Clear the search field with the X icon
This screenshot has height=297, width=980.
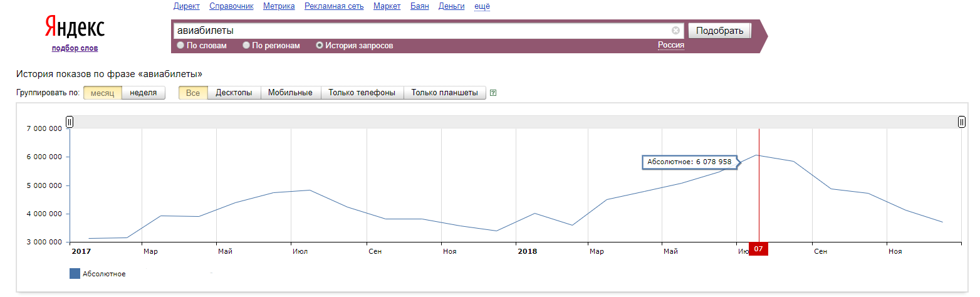[x=675, y=30]
